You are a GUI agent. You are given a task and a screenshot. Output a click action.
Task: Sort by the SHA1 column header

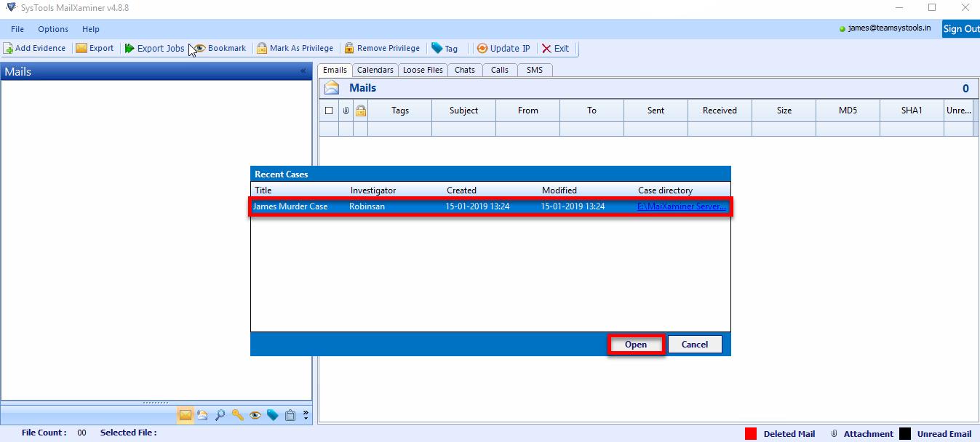pyautogui.click(x=912, y=110)
